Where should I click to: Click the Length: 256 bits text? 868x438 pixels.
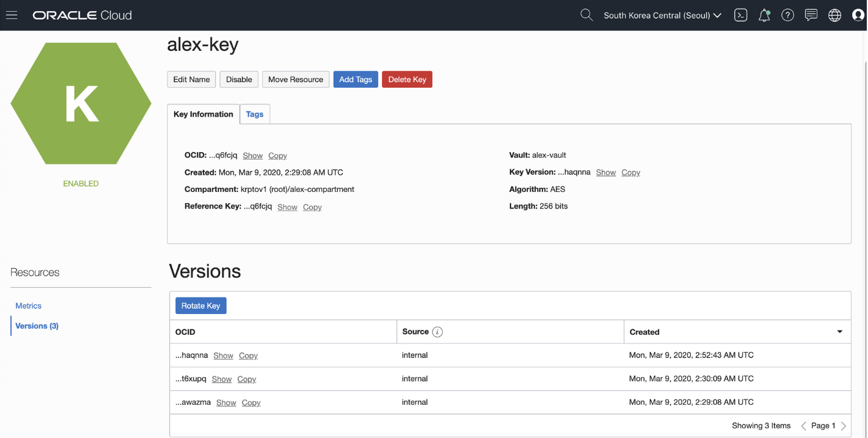point(538,206)
